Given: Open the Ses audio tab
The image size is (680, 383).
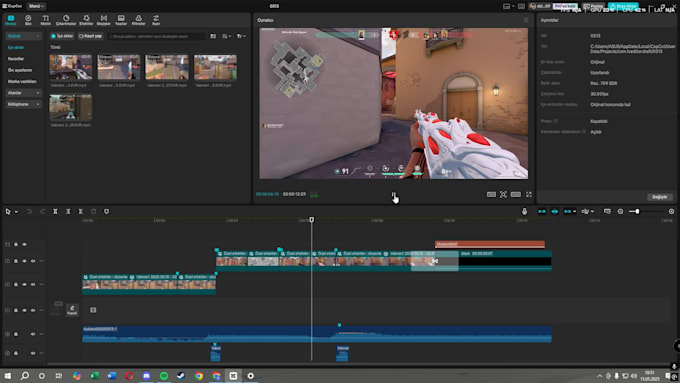Looking at the screenshot, I should pyautogui.click(x=28, y=20).
